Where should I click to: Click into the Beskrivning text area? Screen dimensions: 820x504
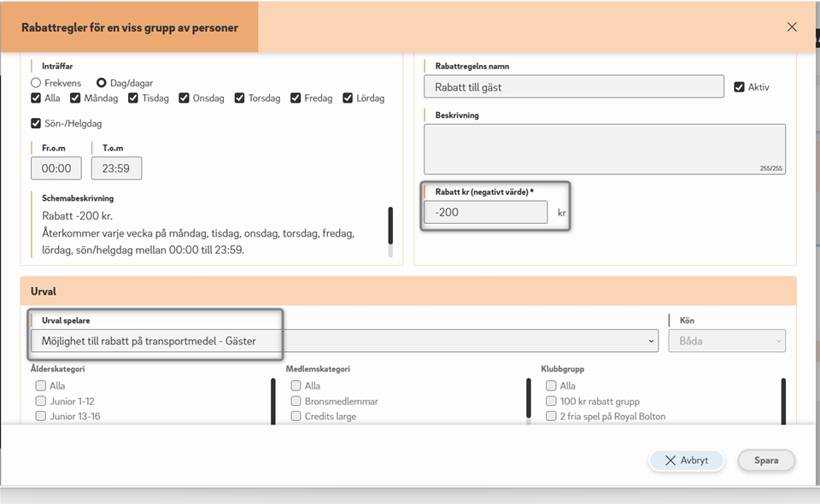tap(604, 149)
